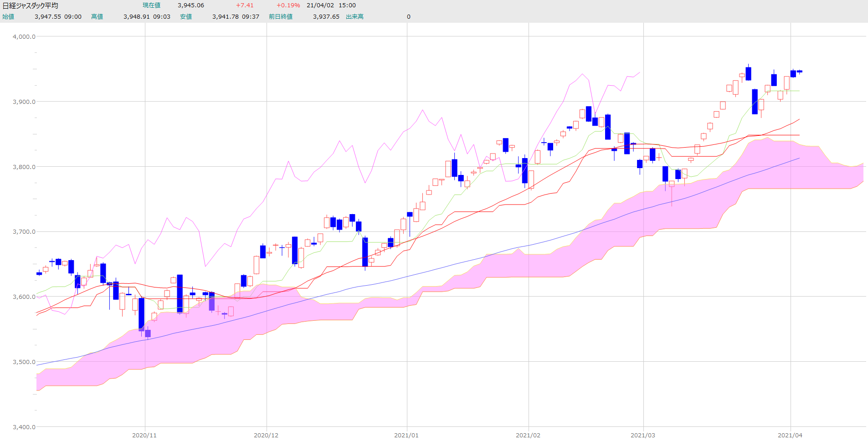This screenshot has width=868, height=441.
Task: Click the 日経ジャスダック平均 index title
Action: pyautogui.click(x=31, y=5)
